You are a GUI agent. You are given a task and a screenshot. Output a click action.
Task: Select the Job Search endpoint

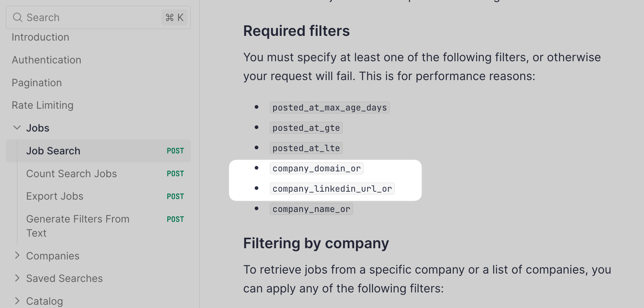pyautogui.click(x=53, y=151)
